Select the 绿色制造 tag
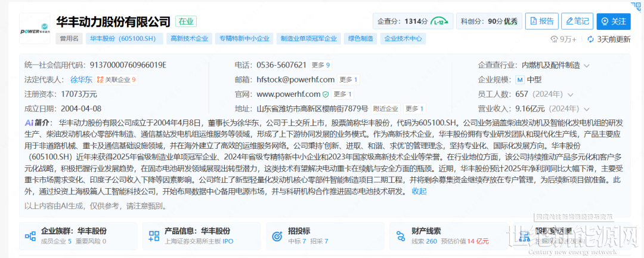Image resolution: width=644 pixels, height=258 pixels. 360,39
